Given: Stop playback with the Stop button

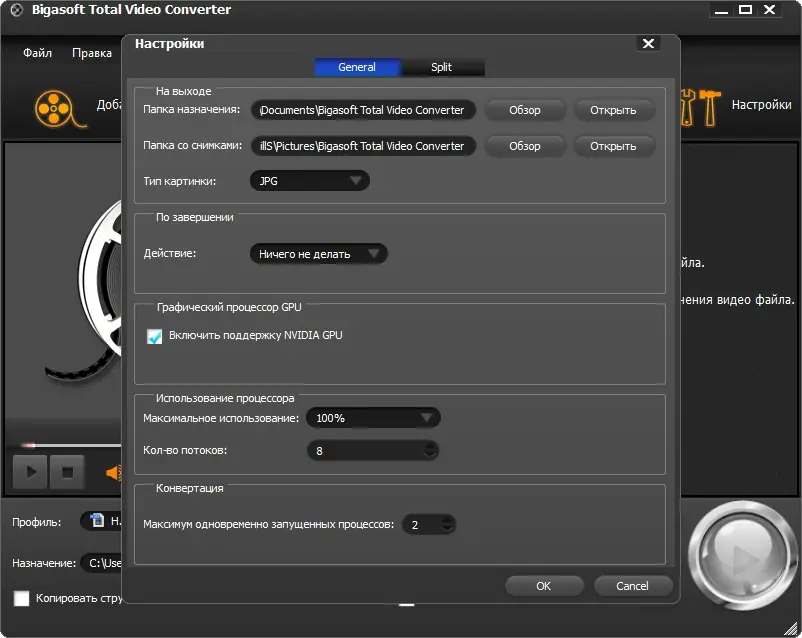Looking at the screenshot, I should 66,472.
